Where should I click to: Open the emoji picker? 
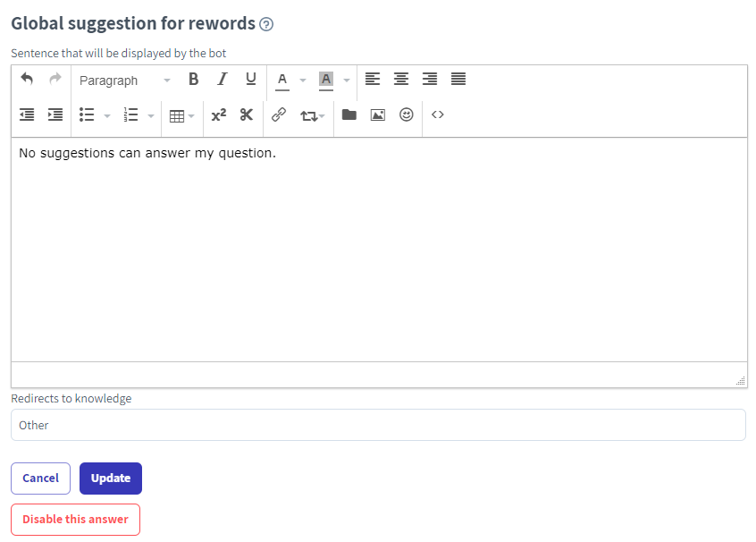tap(406, 114)
